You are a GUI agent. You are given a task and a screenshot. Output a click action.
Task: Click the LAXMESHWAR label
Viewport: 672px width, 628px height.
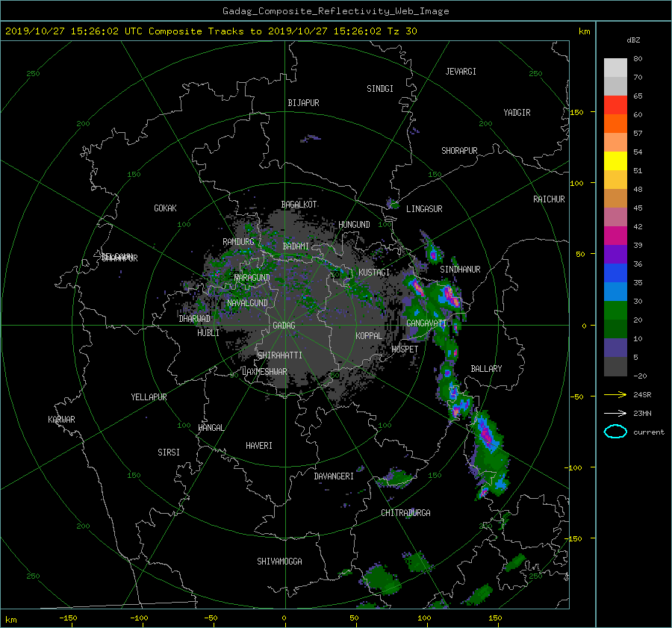(265, 372)
